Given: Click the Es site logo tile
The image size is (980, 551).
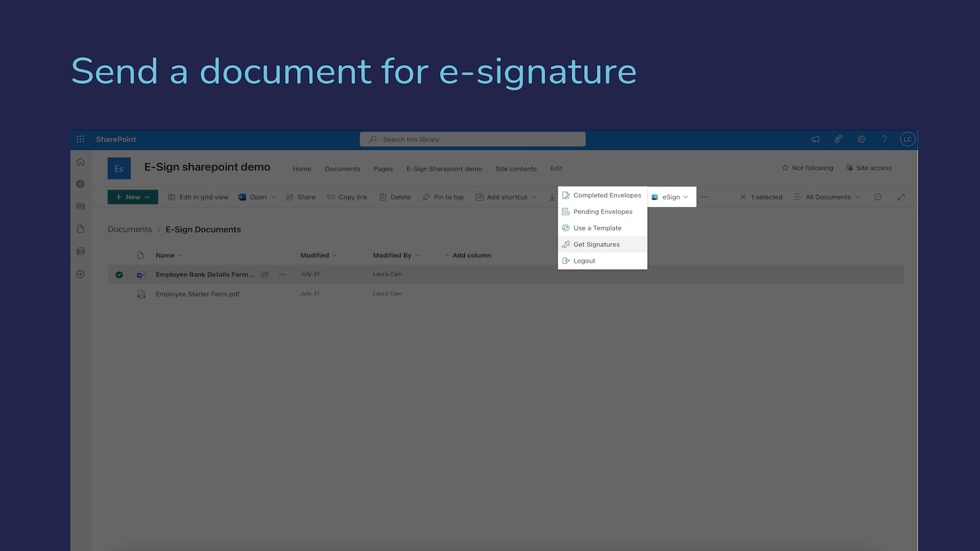Looking at the screenshot, I should tap(119, 169).
